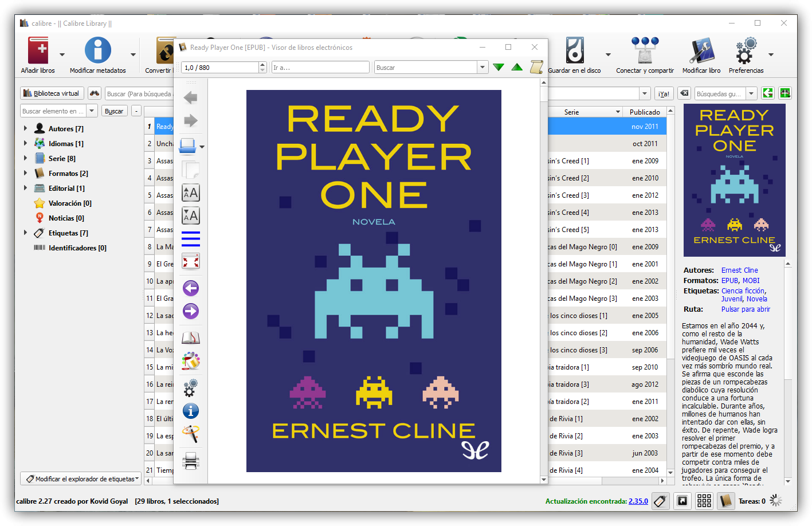This screenshot has height=526, width=812.
Task: Click the ¡Ya! search button
Action: point(664,93)
